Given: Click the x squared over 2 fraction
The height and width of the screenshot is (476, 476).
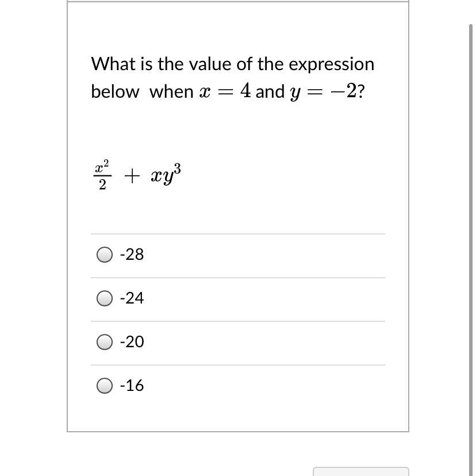Looking at the screenshot, I should 101,175.
